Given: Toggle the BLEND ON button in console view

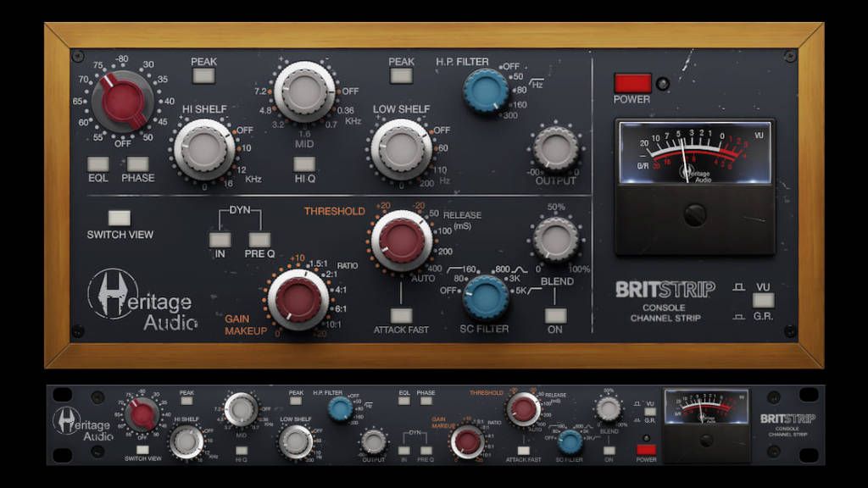Looking at the screenshot, I should click(555, 315).
